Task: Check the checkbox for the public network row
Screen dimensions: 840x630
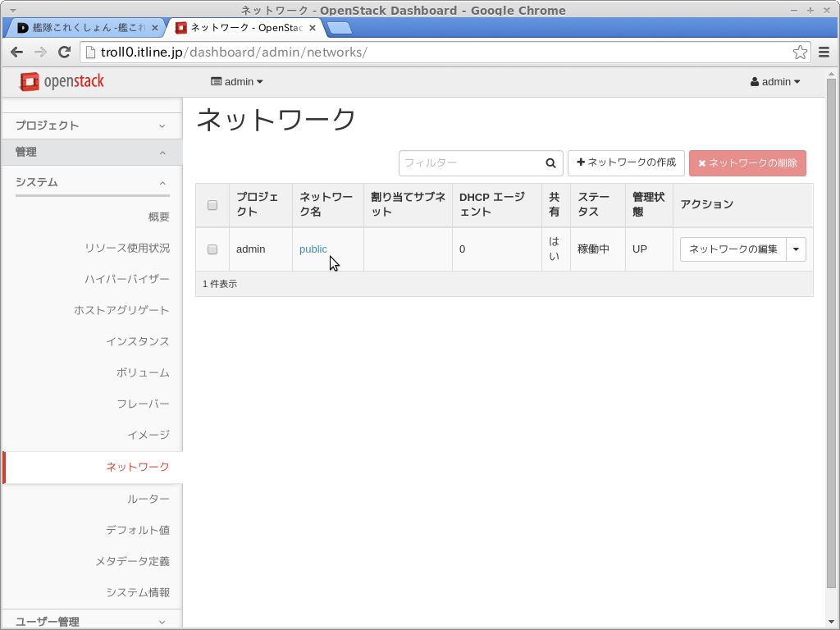Action: tap(212, 249)
